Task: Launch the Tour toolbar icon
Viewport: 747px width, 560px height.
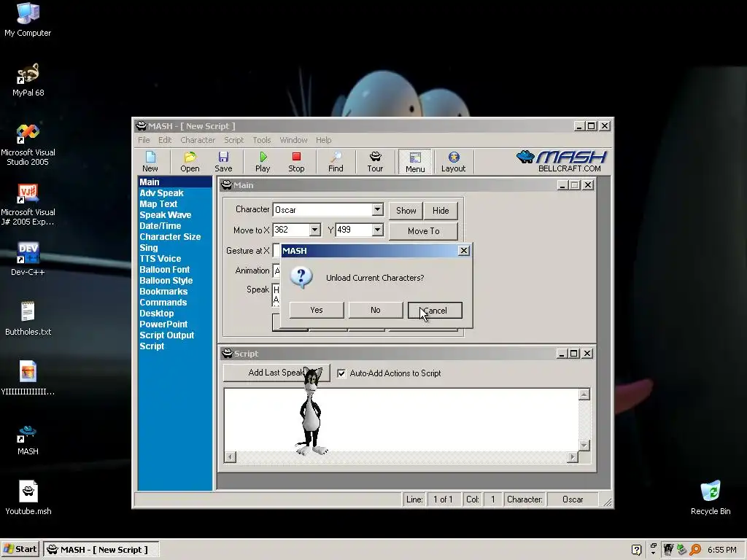Action: [375, 161]
